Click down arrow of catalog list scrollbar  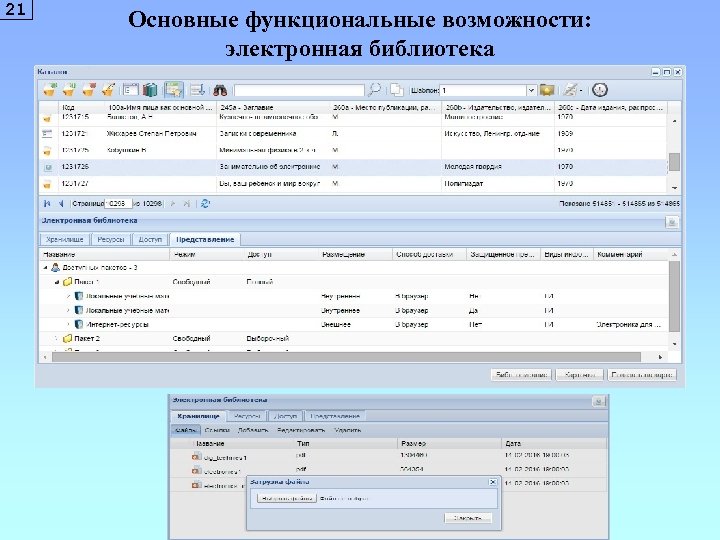[674, 187]
